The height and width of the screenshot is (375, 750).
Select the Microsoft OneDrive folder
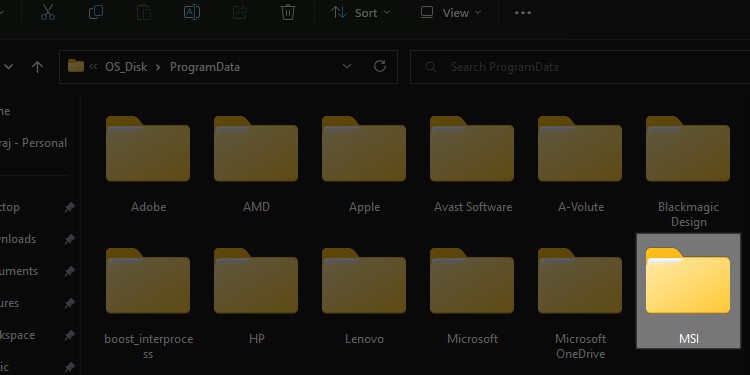tap(580, 303)
